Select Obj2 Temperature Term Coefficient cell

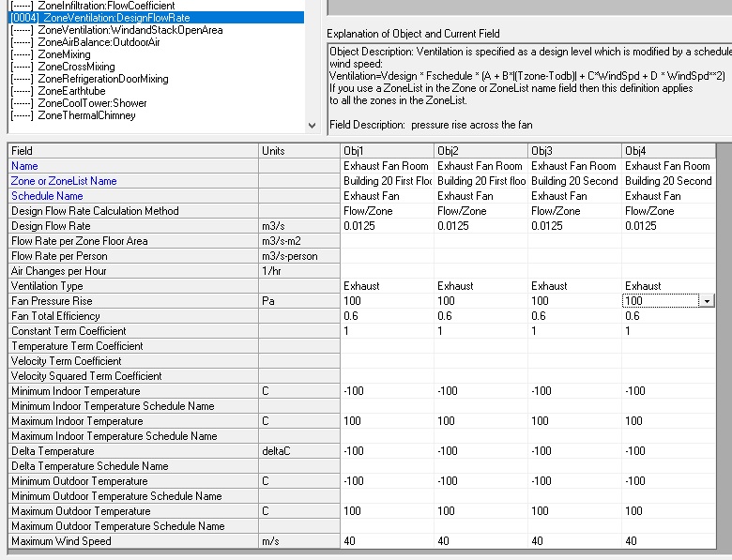coord(480,346)
